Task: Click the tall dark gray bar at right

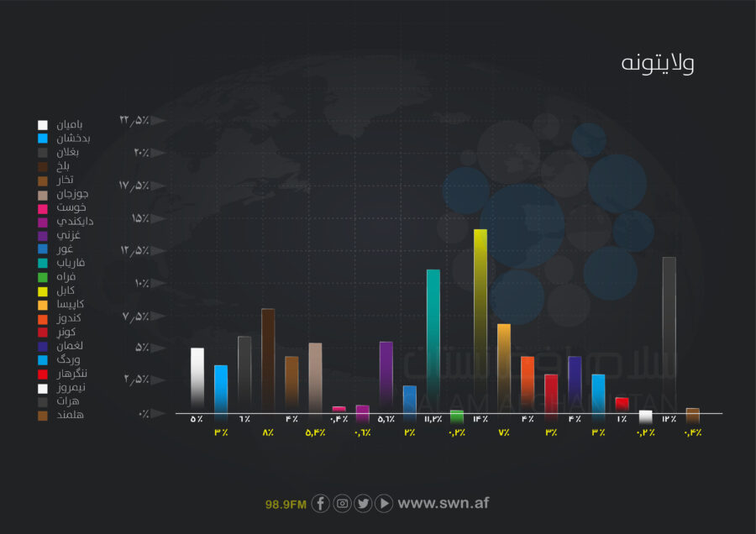Action: point(669,334)
